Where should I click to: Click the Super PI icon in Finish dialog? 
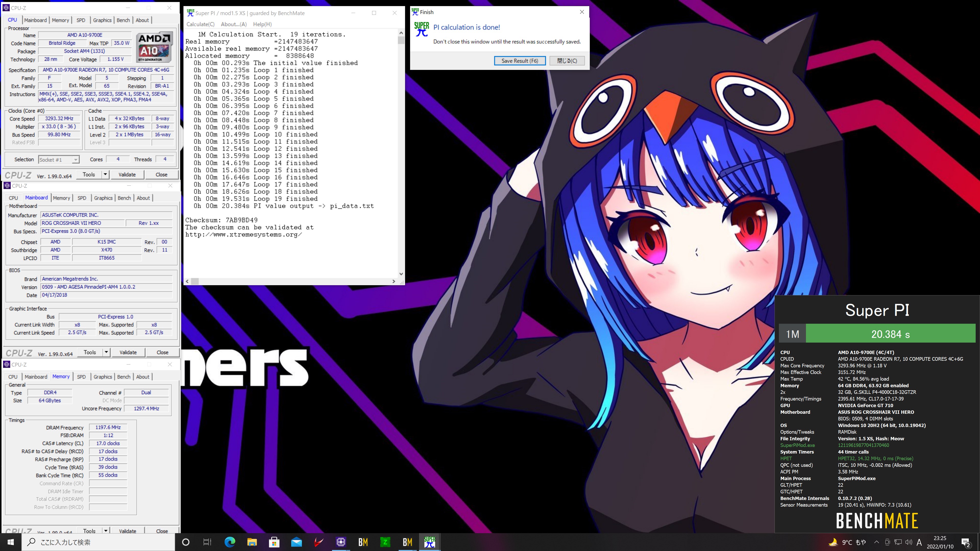422,29
